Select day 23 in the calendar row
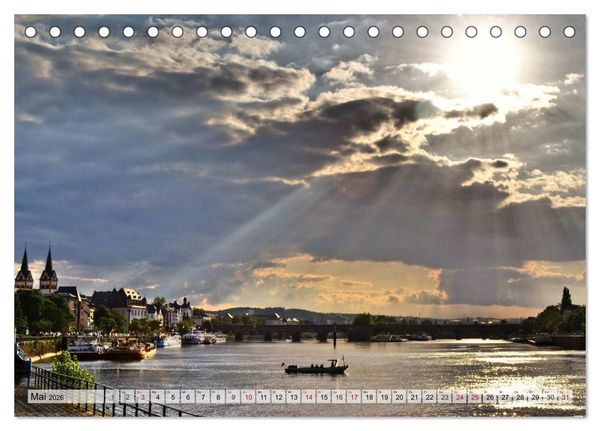 pos(445,397)
